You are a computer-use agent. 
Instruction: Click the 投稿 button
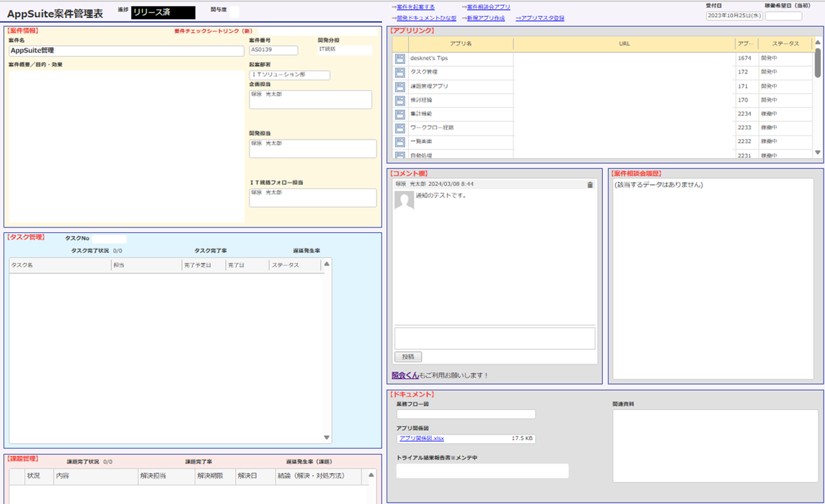408,357
